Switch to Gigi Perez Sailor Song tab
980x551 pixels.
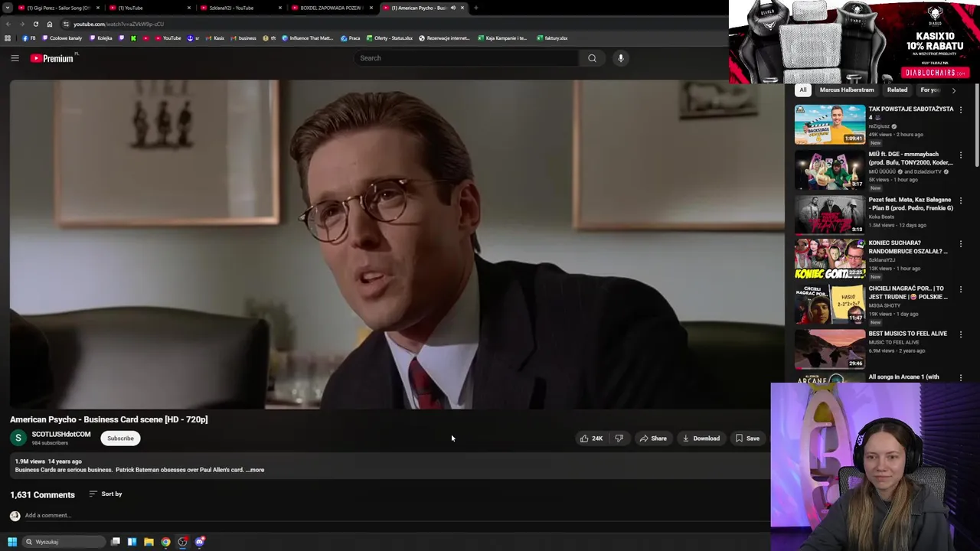click(x=59, y=8)
